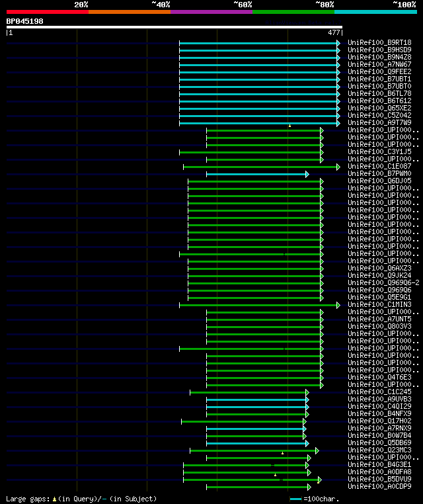Screen dimensions: 423x504
Task: Select the UniRef100_B7PWM0 label
Action: coord(379,173)
